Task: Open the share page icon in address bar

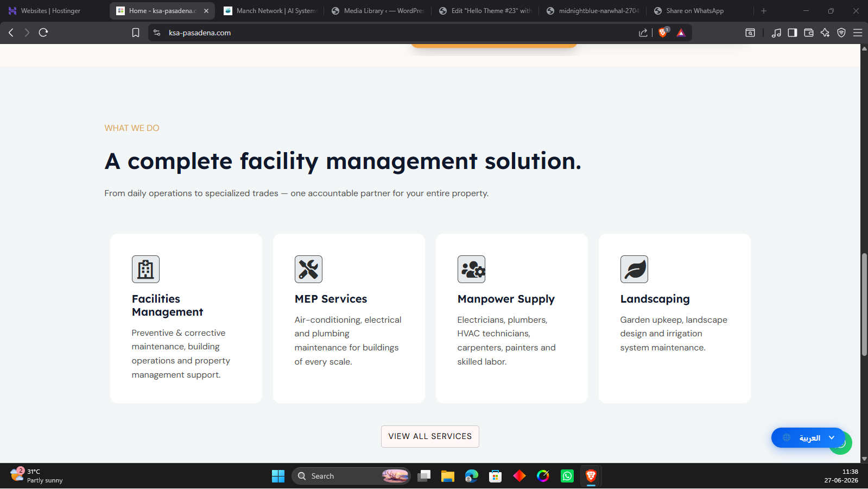Action: pyautogui.click(x=643, y=33)
